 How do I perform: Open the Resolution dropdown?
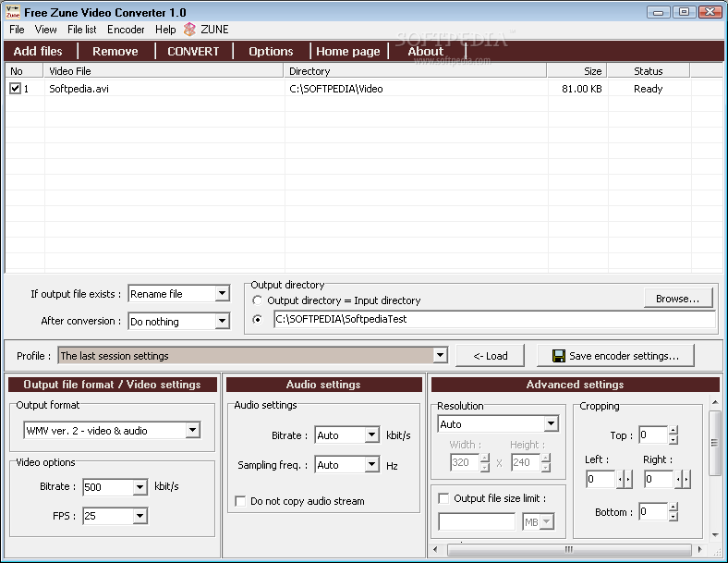click(552, 423)
